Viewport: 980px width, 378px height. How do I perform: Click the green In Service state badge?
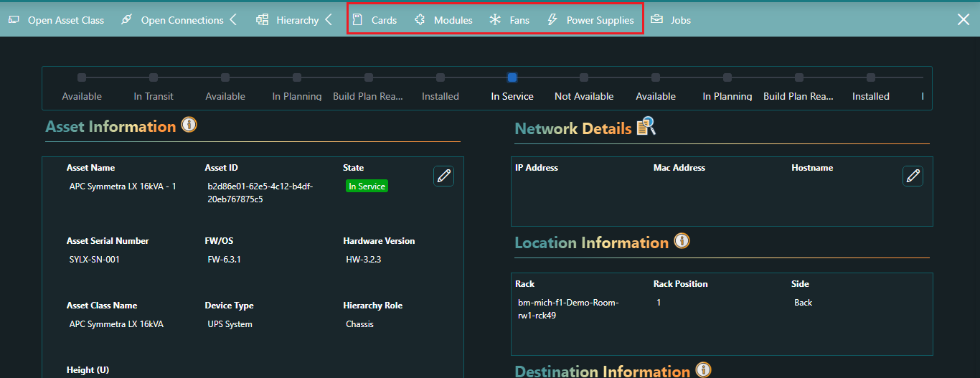[367, 186]
